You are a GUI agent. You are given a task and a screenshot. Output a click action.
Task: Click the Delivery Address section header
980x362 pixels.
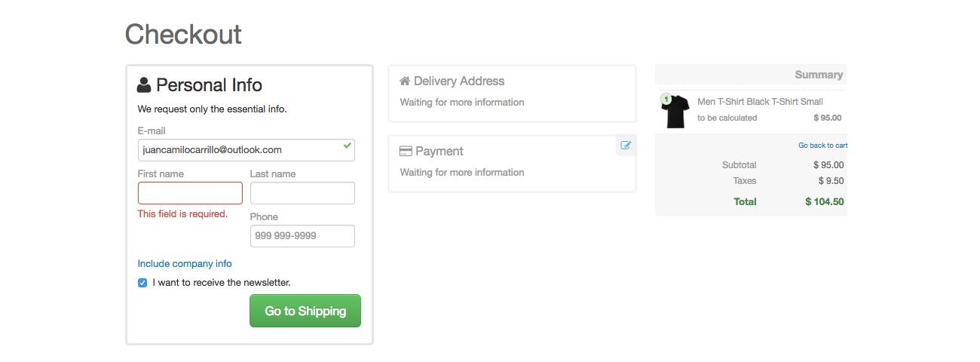[x=452, y=81]
